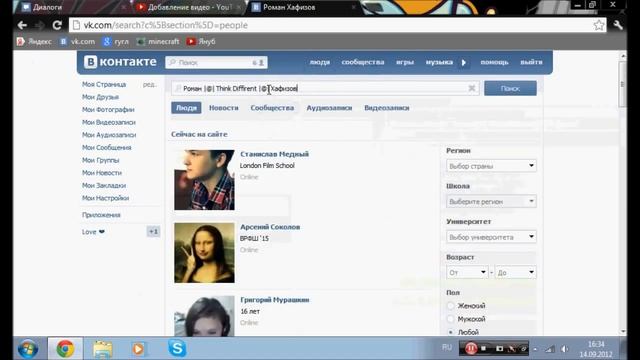Screen dimensions: 640x360
Task: Pause recording with the red tray button
Action: pos(471,349)
